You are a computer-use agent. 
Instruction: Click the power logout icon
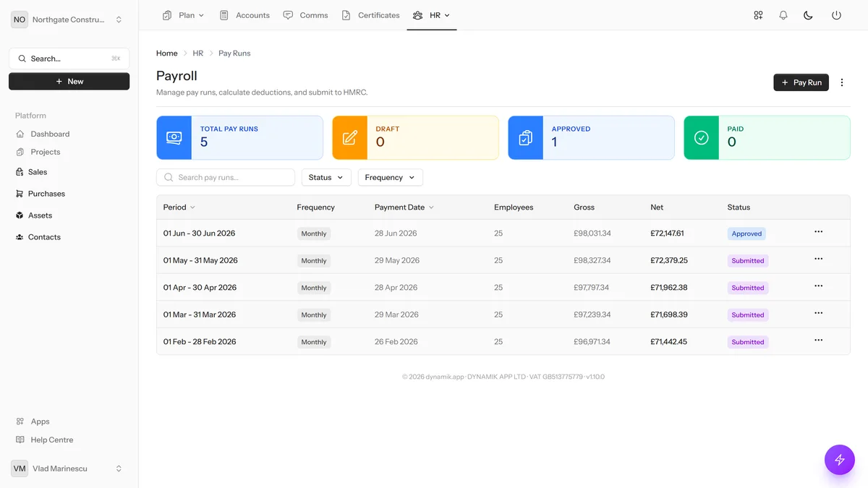point(836,15)
